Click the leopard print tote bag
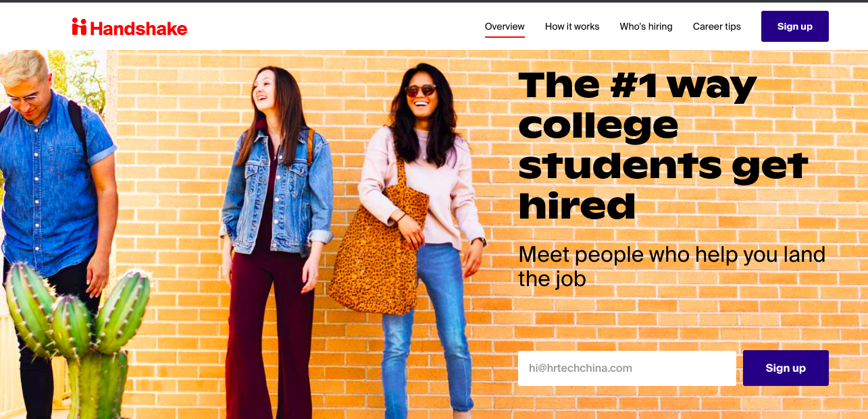The height and width of the screenshot is (419, 868). pos(378,256)
